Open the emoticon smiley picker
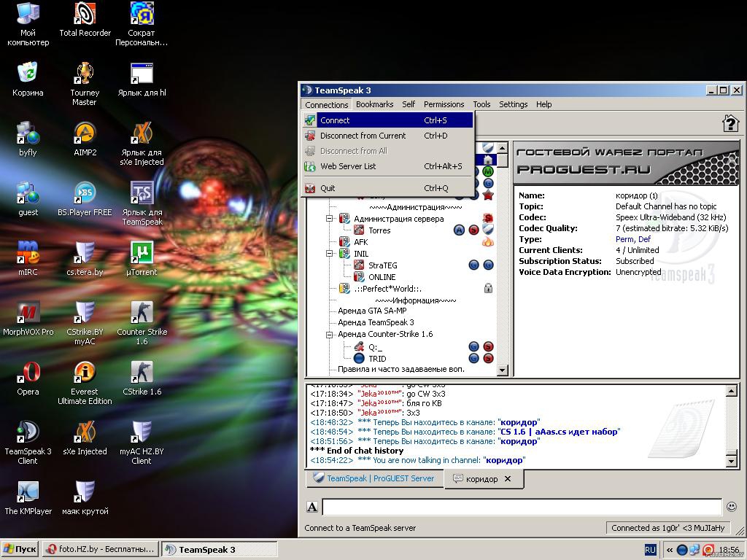 point(732,507)
